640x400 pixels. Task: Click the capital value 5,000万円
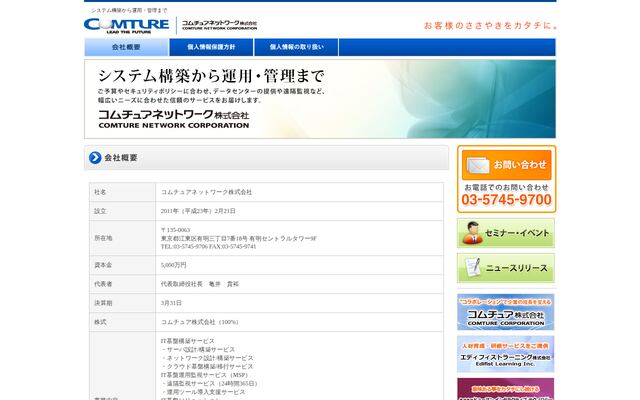point(173,265)
